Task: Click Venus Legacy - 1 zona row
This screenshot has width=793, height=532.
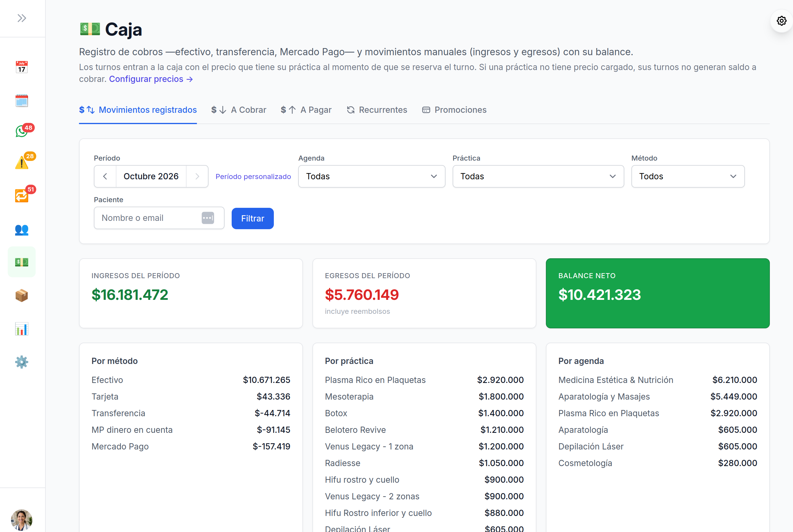Action: pyautogui.click(x=424, y=446)
